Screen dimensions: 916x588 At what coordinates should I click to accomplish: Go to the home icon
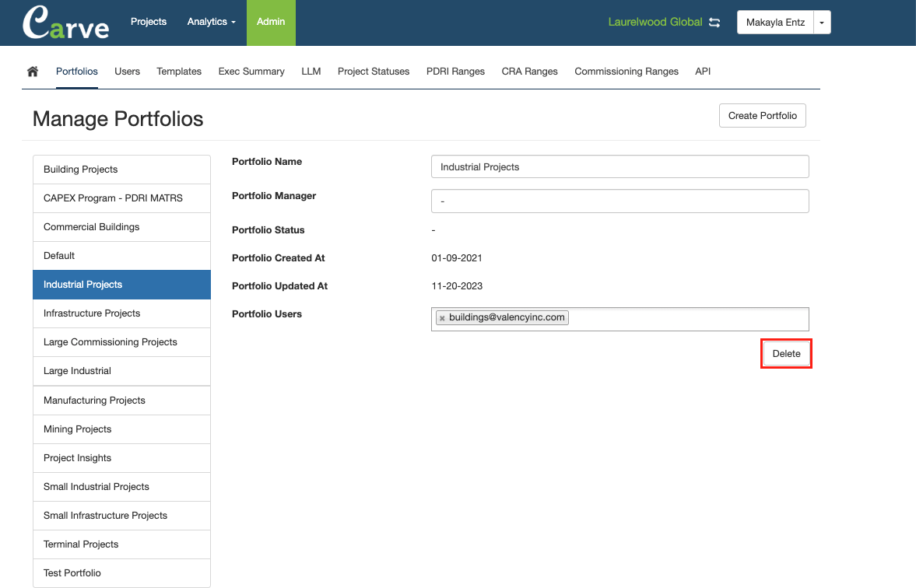click(x=33, y=72)
